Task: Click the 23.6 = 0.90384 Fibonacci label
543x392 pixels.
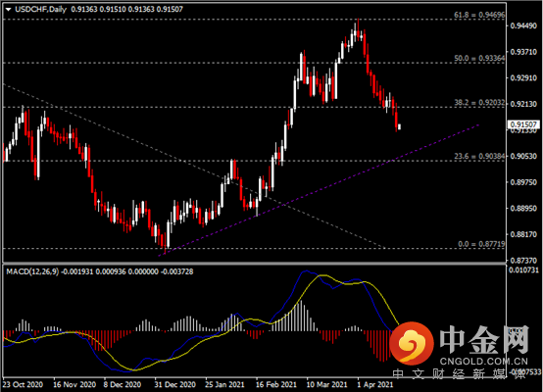Action: click(x=479, y=156)
